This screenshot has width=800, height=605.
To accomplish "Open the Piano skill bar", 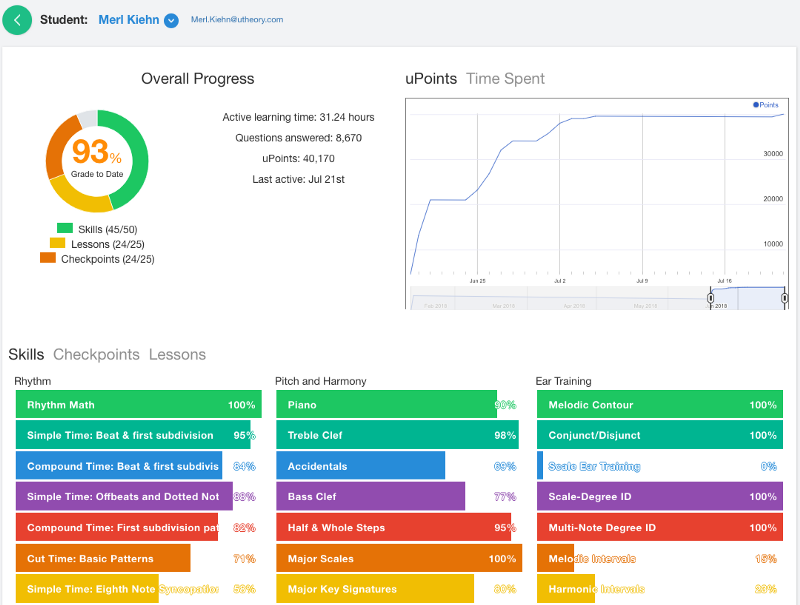I will pyautogui.click(x=399, y=405).
